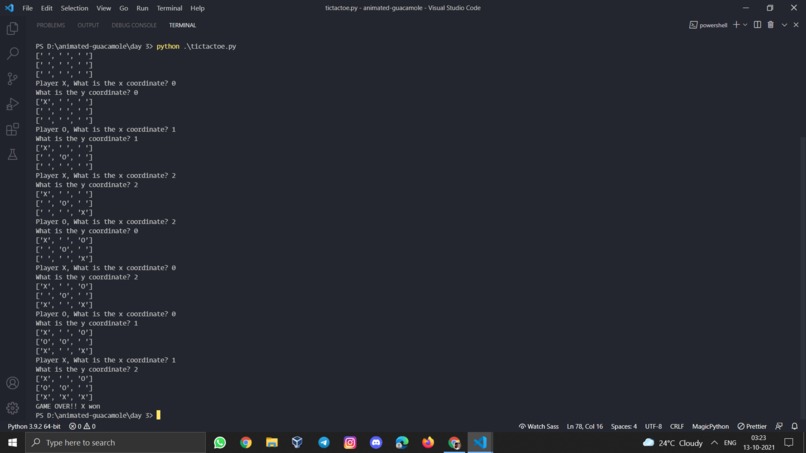Open the Source Control view
The width and height of the screenshot is (806, 453).
point(12,78)
